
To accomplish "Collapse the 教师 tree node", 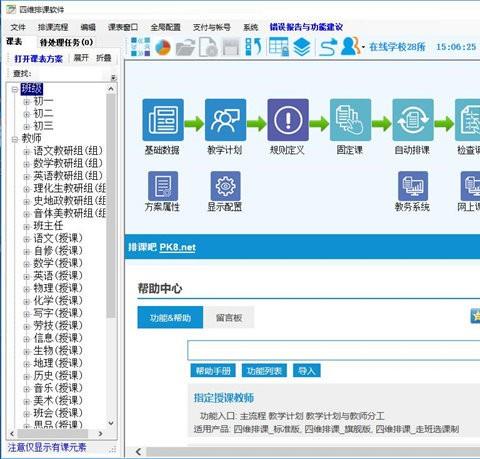I will click(15, 139).
